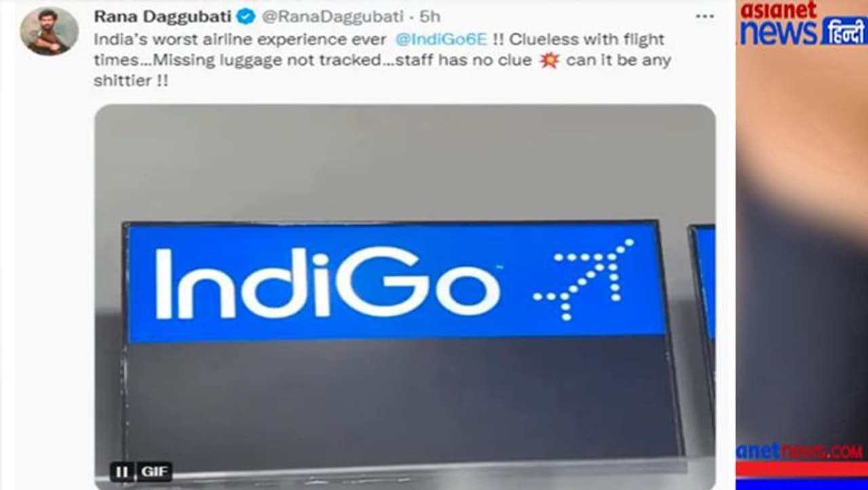Click the asianet news logo
The image size is (868, 490).
click(778, 22)
